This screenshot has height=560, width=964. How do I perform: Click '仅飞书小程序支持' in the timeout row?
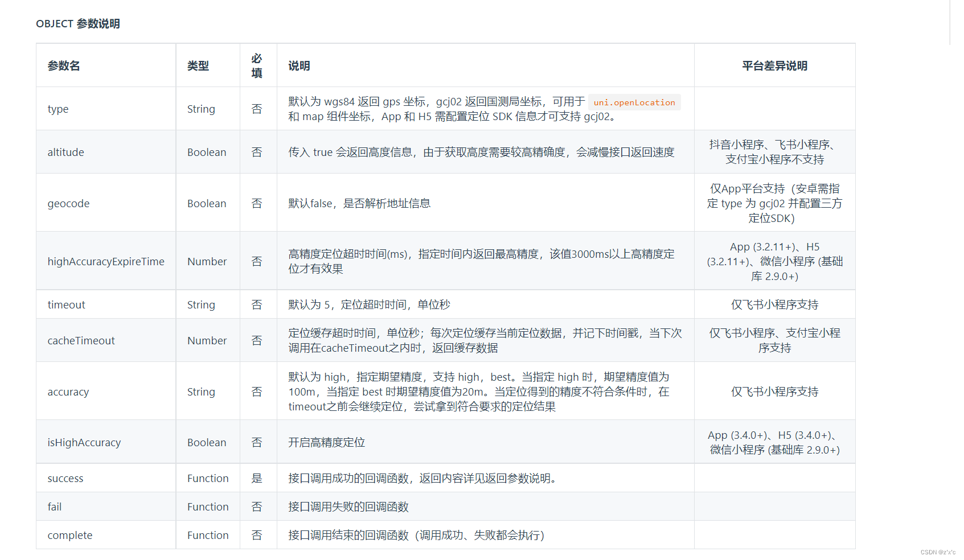point(775,304)
